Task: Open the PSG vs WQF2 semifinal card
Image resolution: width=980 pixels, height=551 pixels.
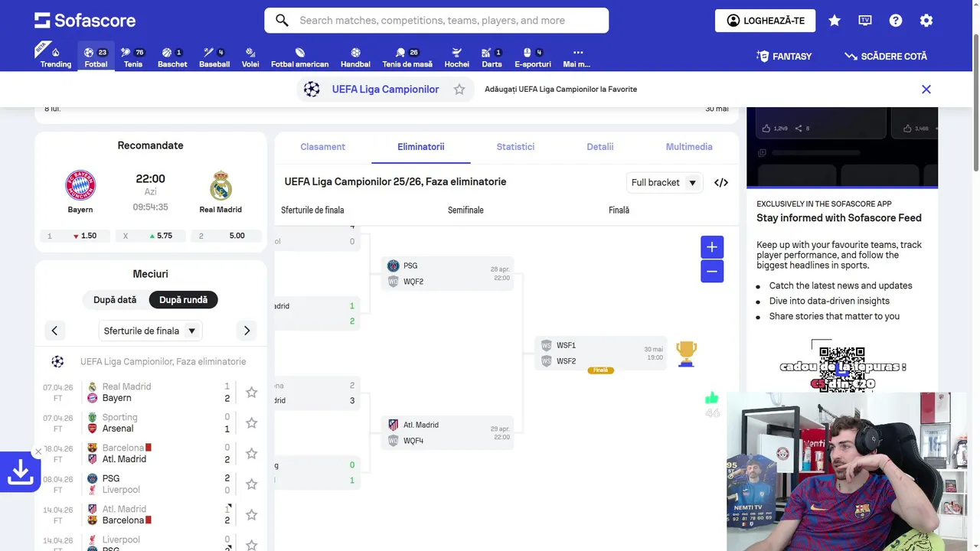Action: point(447,273)
